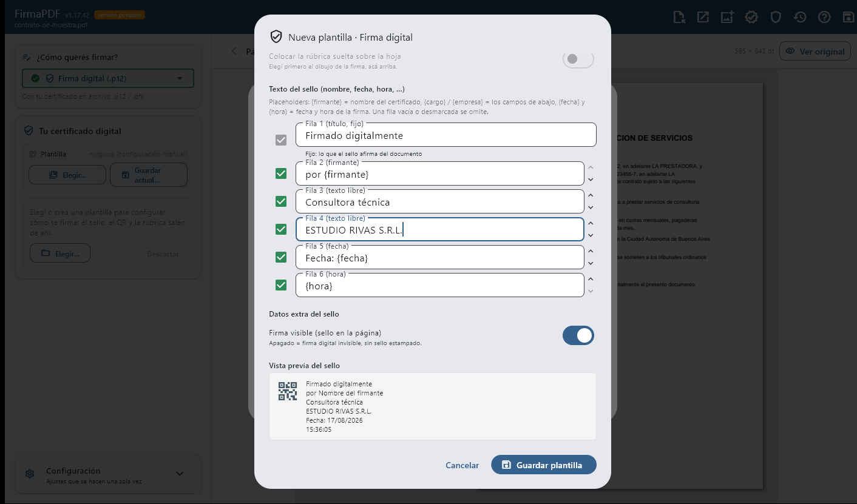Screen dimensions: 857x504
Task: Open the 'Firma digital (.p12)' dropdown
Action: coord(108,78)
